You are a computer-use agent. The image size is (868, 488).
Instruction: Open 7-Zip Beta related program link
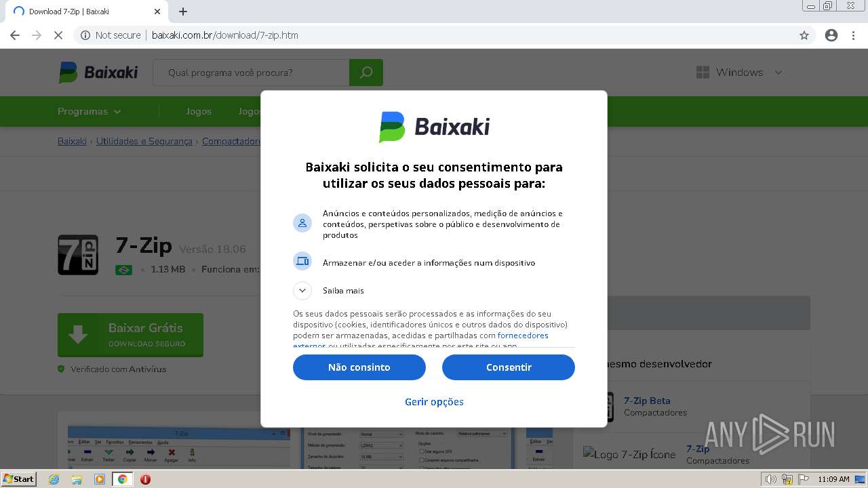coord(647,401)
